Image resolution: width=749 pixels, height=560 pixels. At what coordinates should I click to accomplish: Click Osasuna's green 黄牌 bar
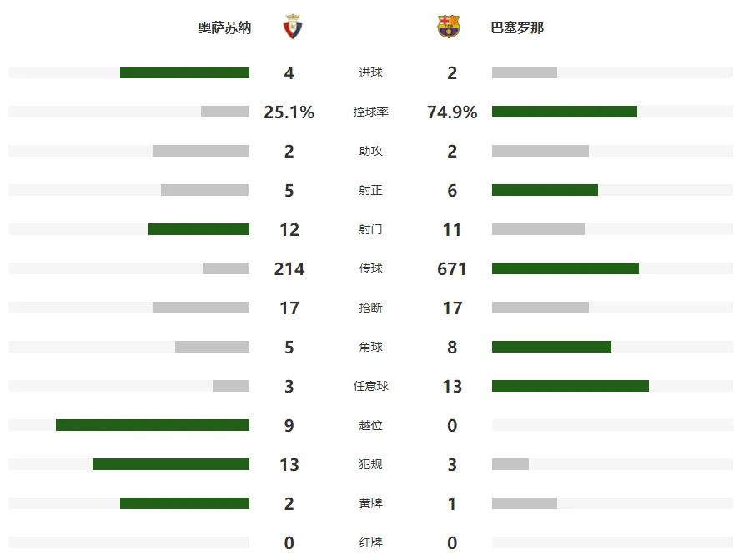184,503
